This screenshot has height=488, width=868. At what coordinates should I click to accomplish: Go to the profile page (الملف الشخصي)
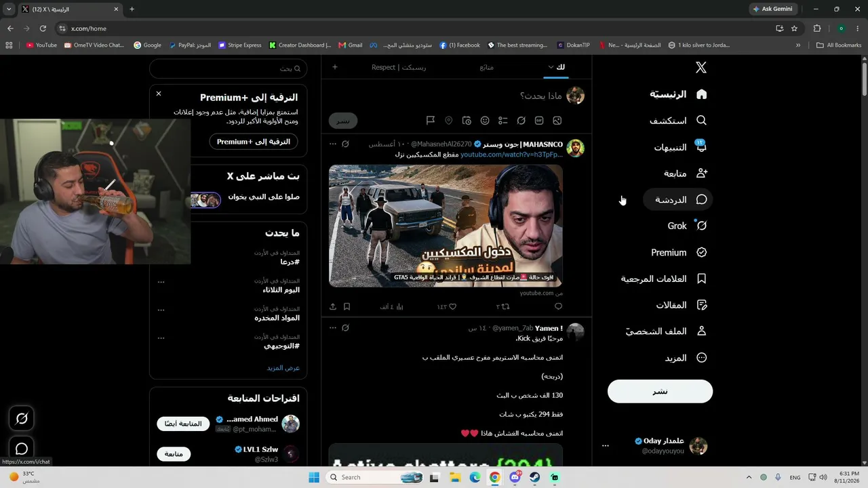point(666,331)
